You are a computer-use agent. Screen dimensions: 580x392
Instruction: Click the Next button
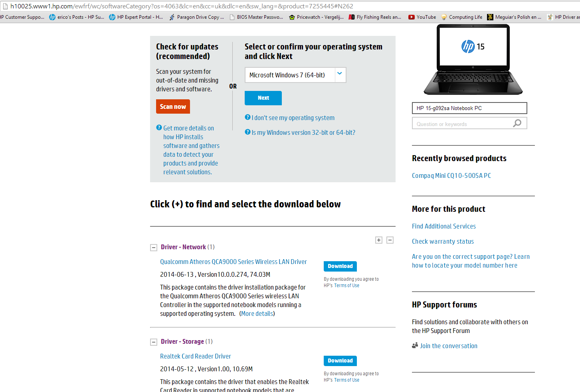pyautogui.click(x=263, y=98)
